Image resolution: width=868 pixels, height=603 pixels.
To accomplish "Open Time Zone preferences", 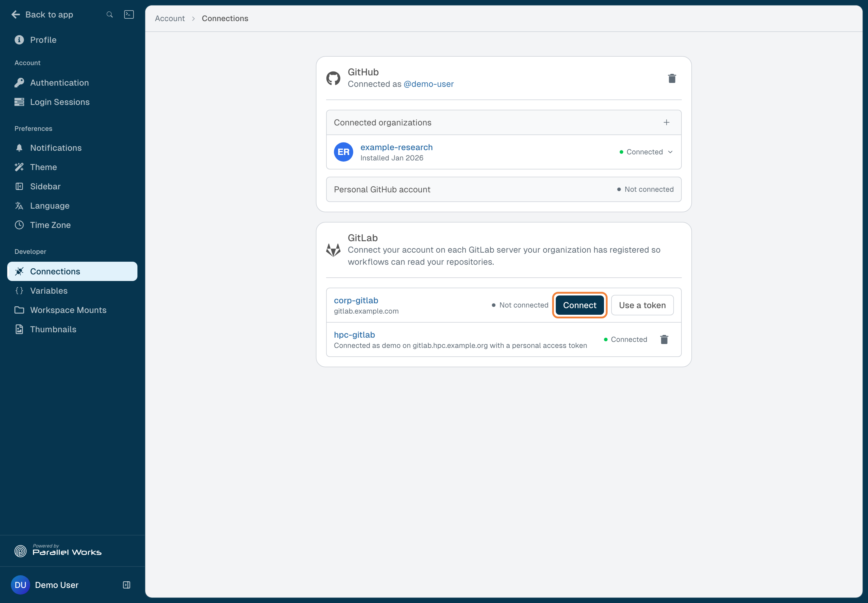I will [x=72, y=225].
